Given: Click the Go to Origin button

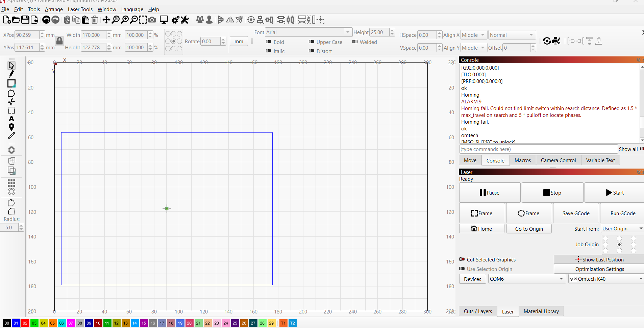Looking at the screenshot, I should click(x=529, y=229).
